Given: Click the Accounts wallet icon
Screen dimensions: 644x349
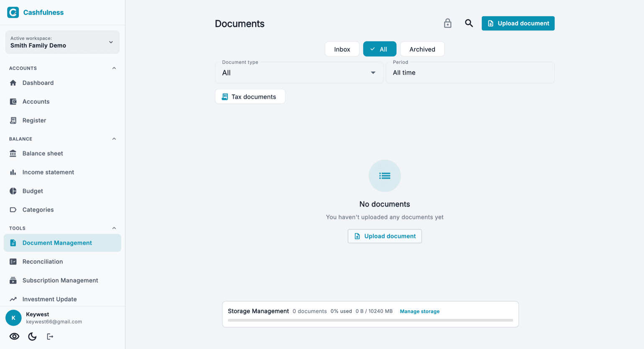Looking at the screenshot, I should tap(13, 102).
